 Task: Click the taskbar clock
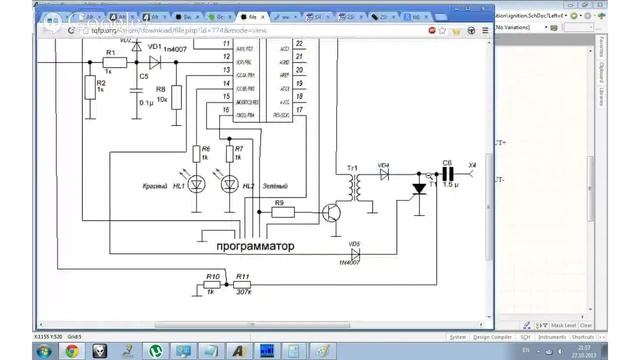(x=584, y=351)
